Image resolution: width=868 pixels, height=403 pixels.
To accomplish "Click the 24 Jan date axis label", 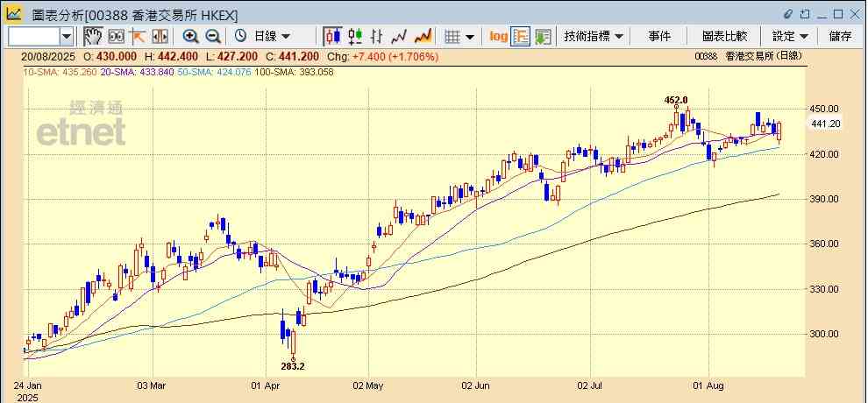I will 27,385.
